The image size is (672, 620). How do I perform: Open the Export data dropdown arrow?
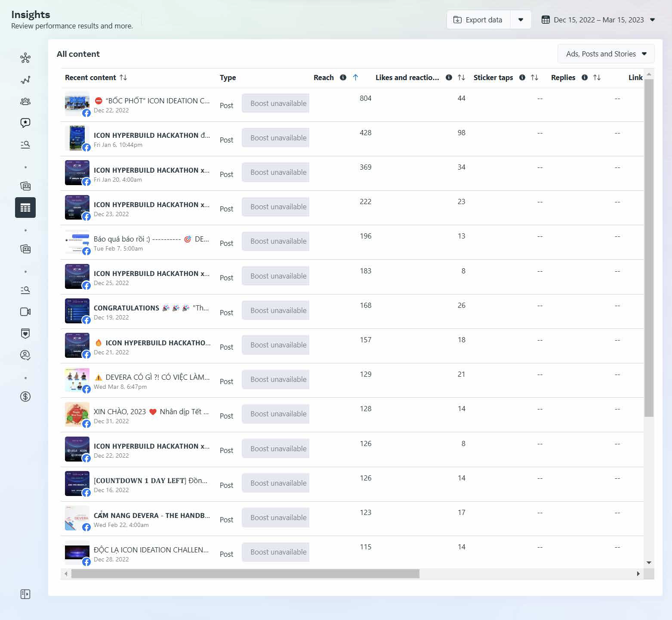pyautogui.click(x=521, y=20)
